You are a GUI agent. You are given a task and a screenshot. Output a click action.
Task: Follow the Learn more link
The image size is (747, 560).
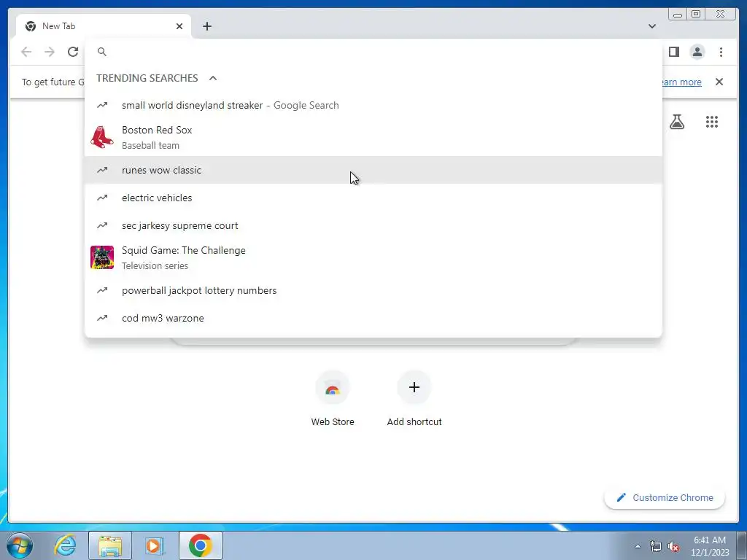pyautogui.click(x=682, y=82)
